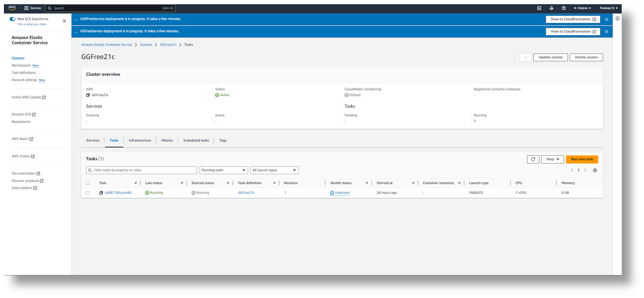Open the GGFree21c task definition link
This screenshot has width=644, height=298.
(246, 193)
